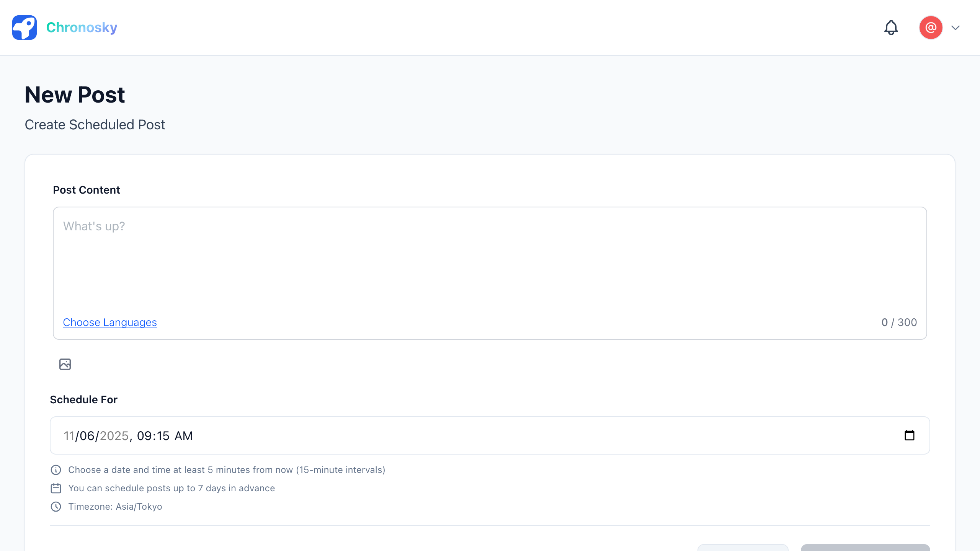This screenshot has height=551, width=980.
Task: Click the calendar icon beside the 7-days note
Action: click(56, 488)
